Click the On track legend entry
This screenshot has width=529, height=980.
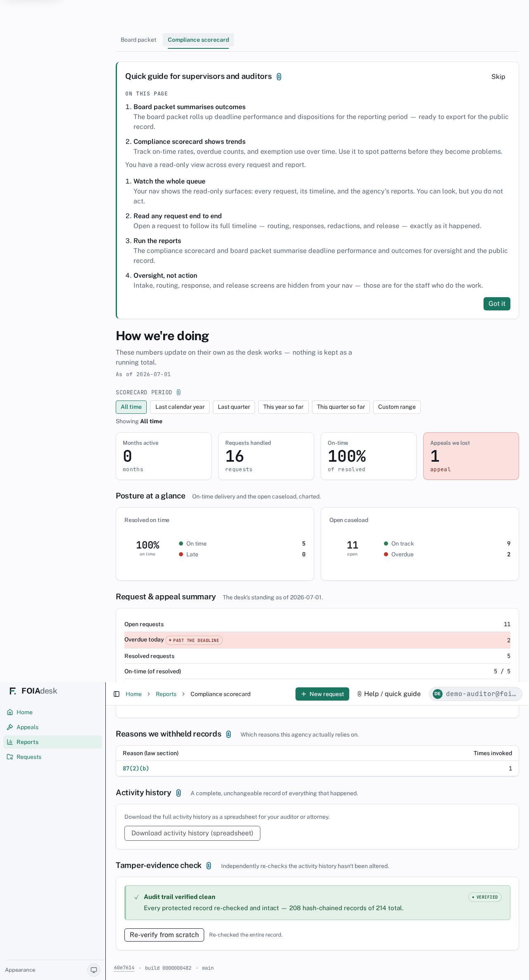447,544
